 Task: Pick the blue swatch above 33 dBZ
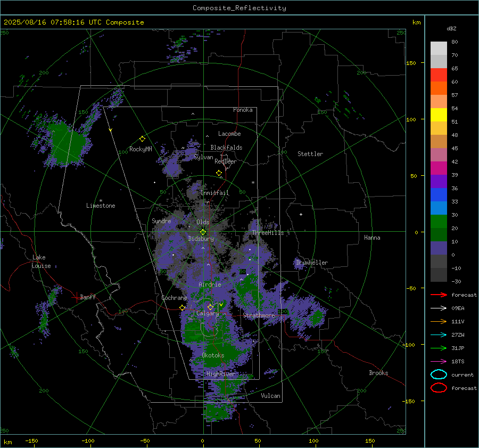click(439, 195)
